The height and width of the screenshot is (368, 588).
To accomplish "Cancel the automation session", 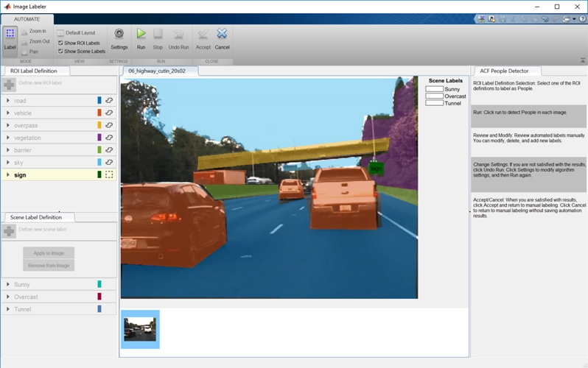I will tap(222, 38).
